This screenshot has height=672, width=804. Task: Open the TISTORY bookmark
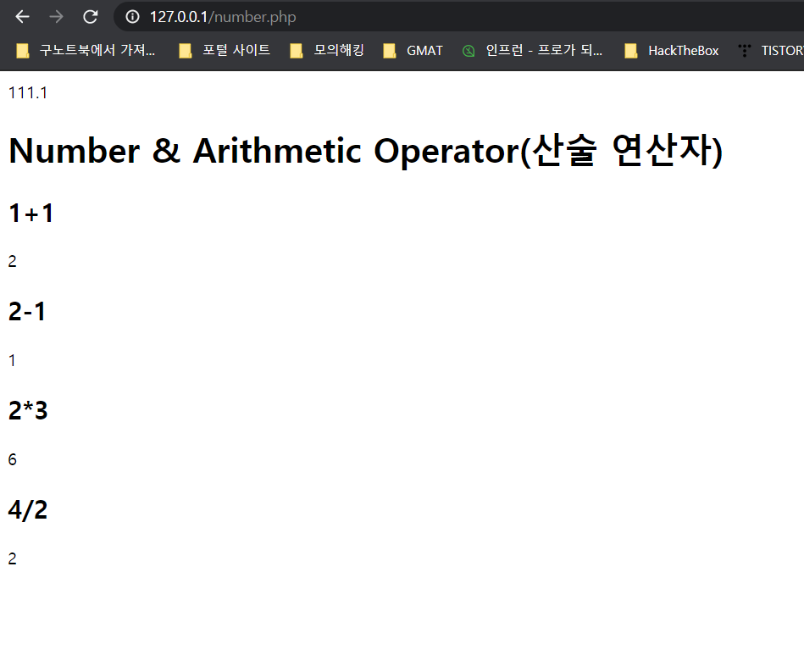(x=770, y=50)
